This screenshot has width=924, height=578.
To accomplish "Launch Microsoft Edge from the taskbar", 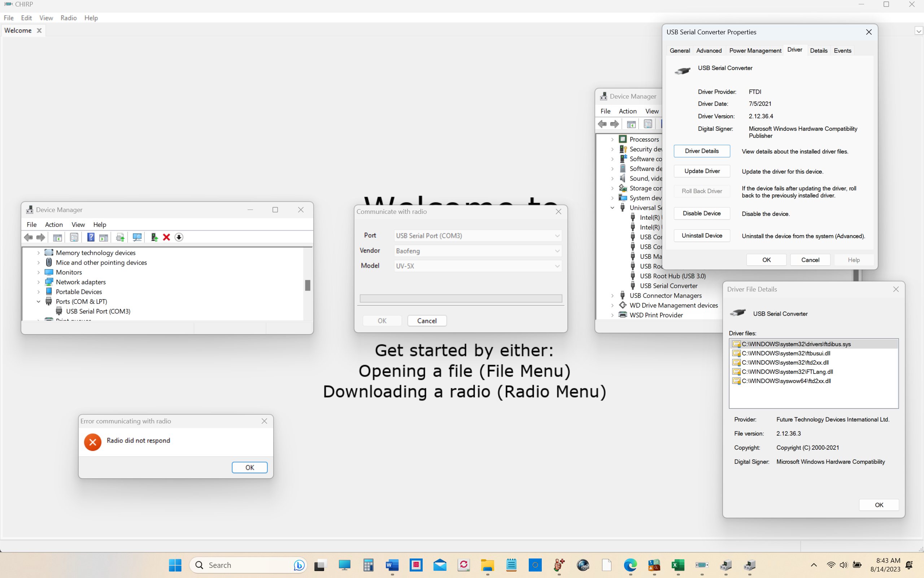I will click(x=631, y=565).
